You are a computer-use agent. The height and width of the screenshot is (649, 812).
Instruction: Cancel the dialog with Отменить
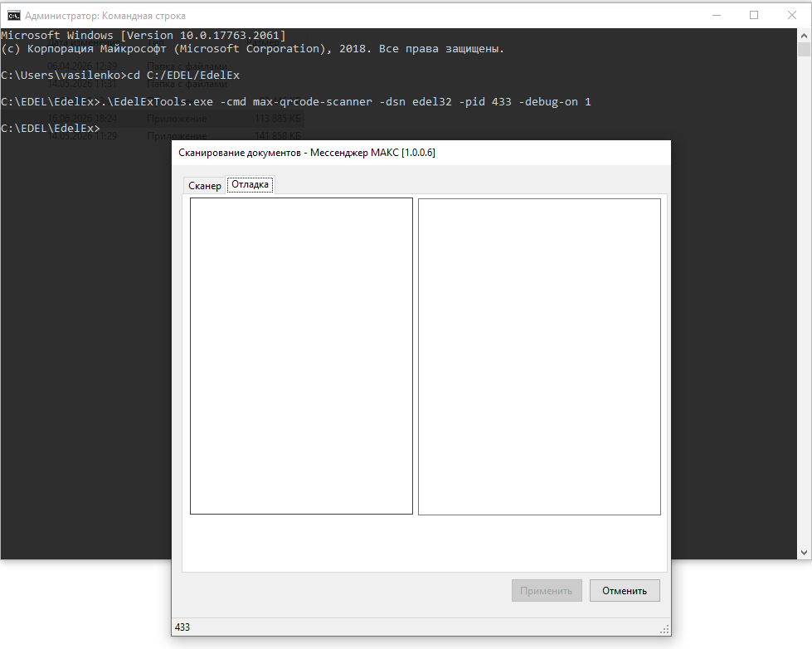[625, 590]
